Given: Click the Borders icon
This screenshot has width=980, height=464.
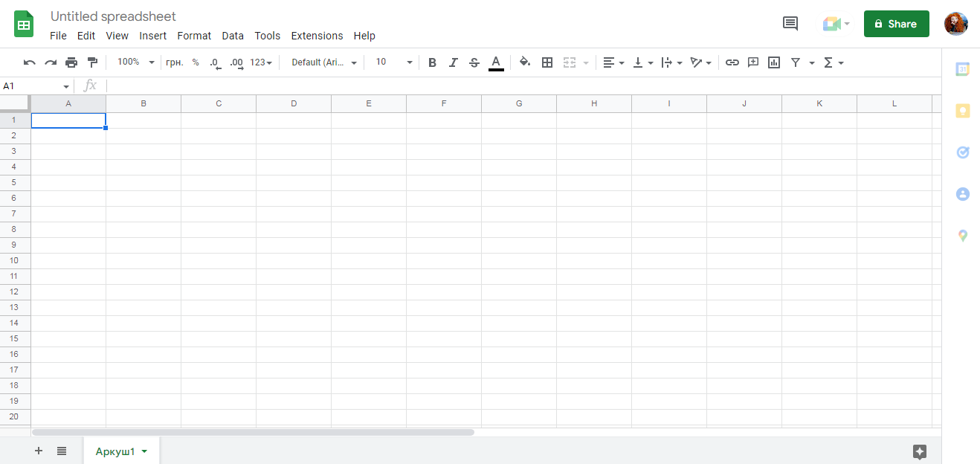Looking at the screenshot, I should click(x=547, y=62).
